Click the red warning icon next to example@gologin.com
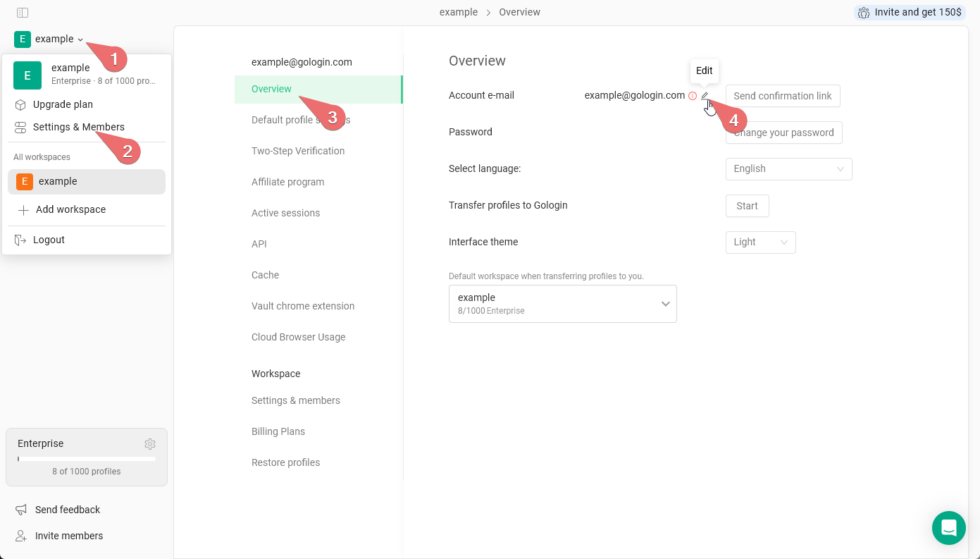Image resolution: width=980 pixels, height=559 pixels. (x=693, y=95)
